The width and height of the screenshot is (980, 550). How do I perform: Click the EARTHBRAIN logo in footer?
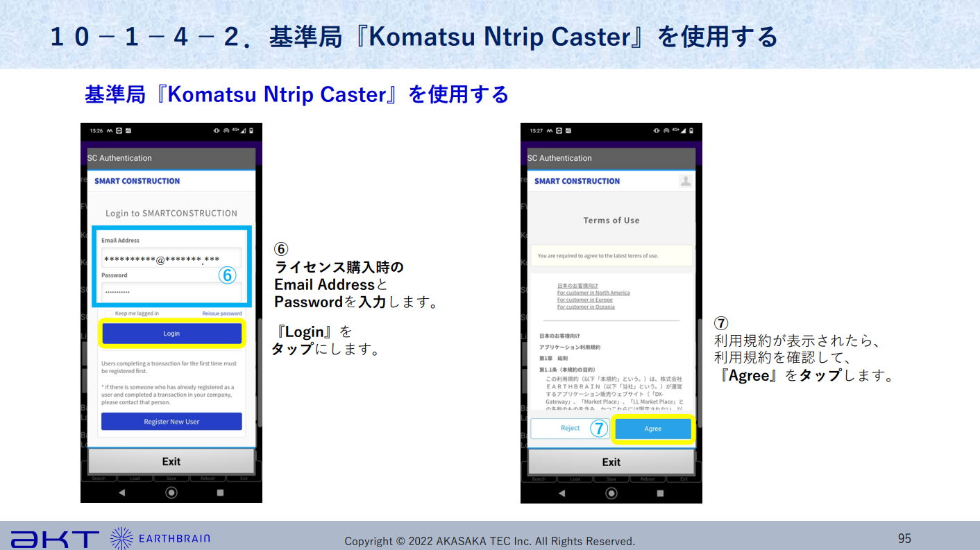(x=160, y=538)
